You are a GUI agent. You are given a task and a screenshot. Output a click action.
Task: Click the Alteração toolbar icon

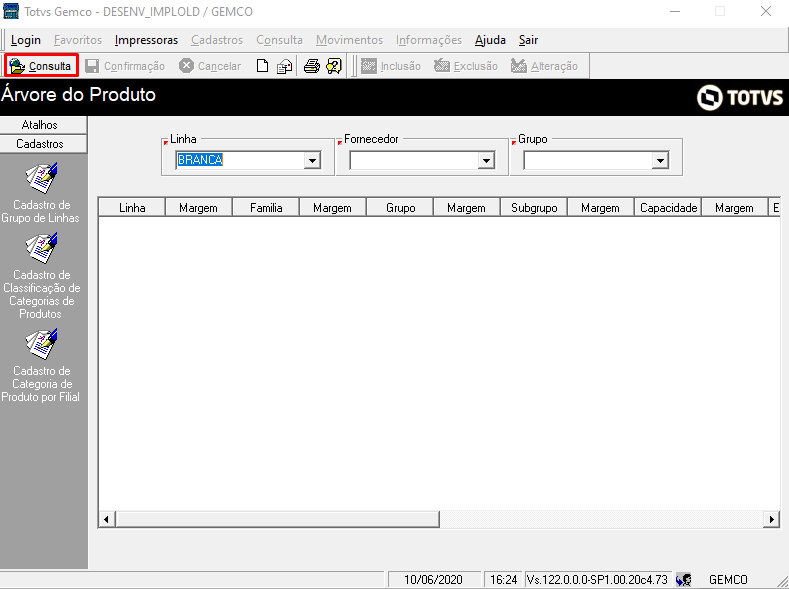click(x=518, y=66)
